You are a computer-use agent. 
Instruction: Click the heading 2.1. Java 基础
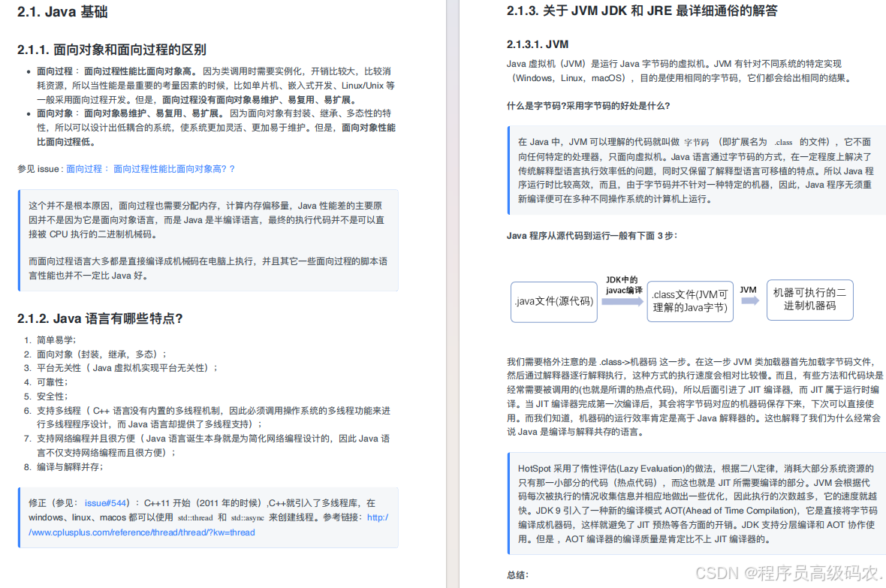pos(62,12)
